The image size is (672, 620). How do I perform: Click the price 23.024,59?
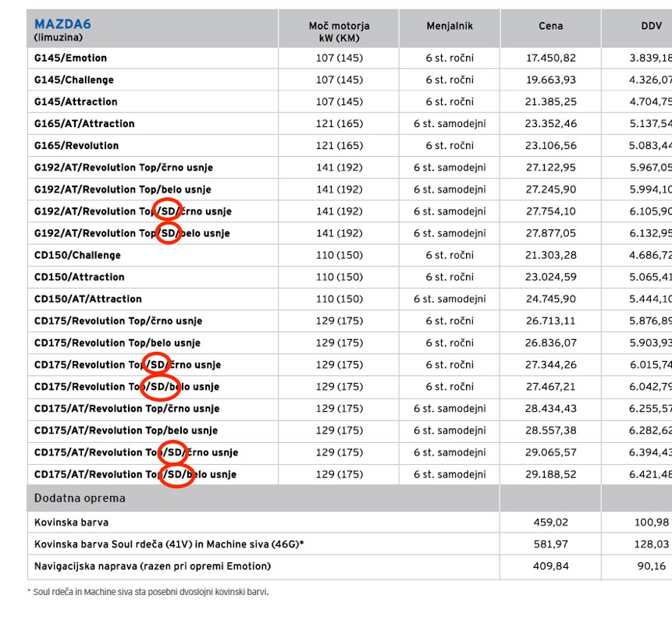click(x=551, y=277)
